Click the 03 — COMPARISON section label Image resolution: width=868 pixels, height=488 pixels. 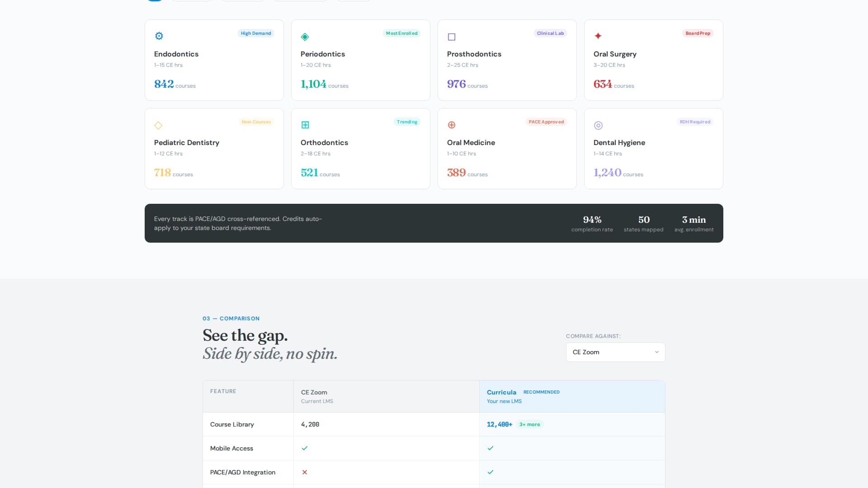[x=231, y=319]
